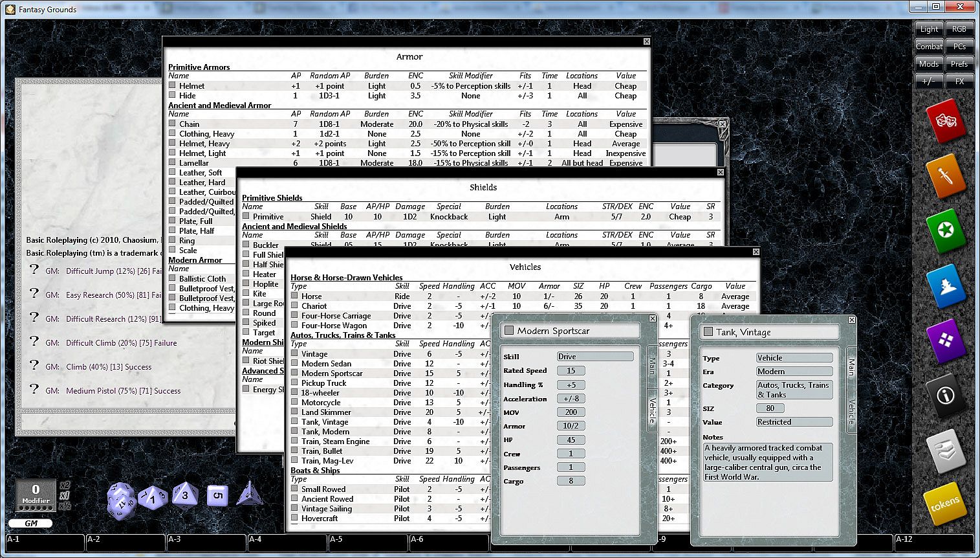The image size is (980, 558).
Task: Click the link square on Tank, Vintage sheet header
Action: point(708,332)
